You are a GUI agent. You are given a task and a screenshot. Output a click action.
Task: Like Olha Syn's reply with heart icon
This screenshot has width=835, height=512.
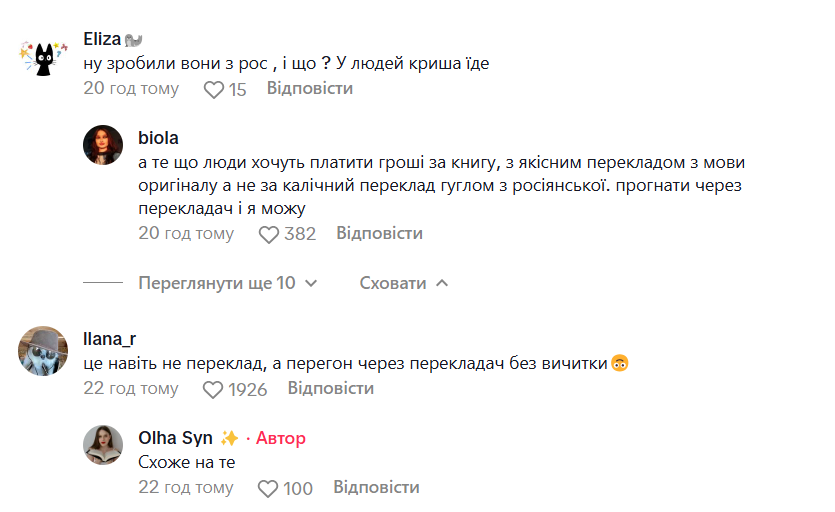pyautogui.click(x=268, y=488)
